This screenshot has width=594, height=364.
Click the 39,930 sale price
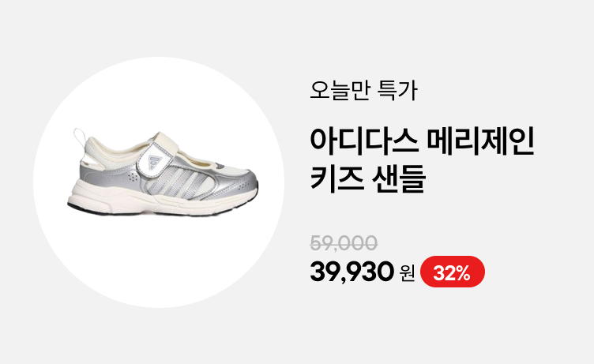tap(352, 272)
